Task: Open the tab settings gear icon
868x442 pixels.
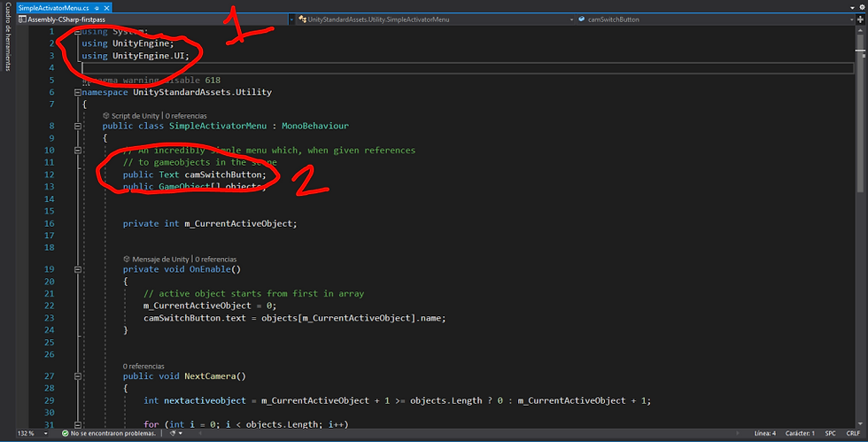Action: tap(861, 8)
